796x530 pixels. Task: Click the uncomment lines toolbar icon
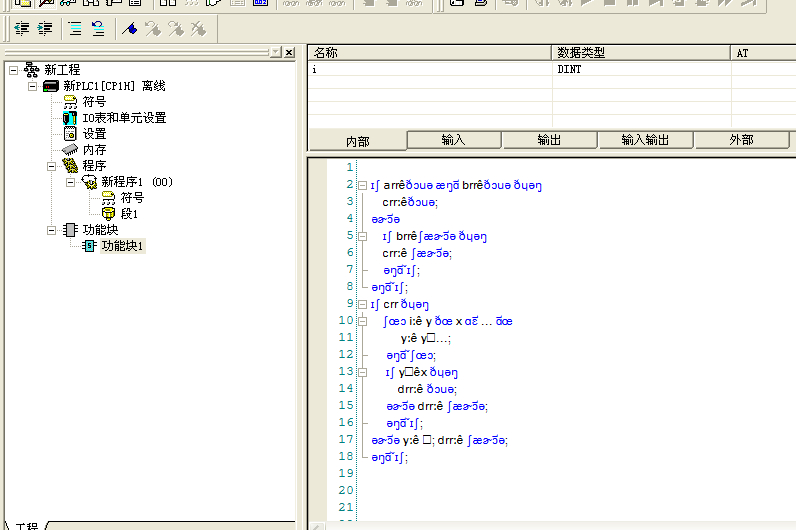pyautogui.click(x=98, y=29)
